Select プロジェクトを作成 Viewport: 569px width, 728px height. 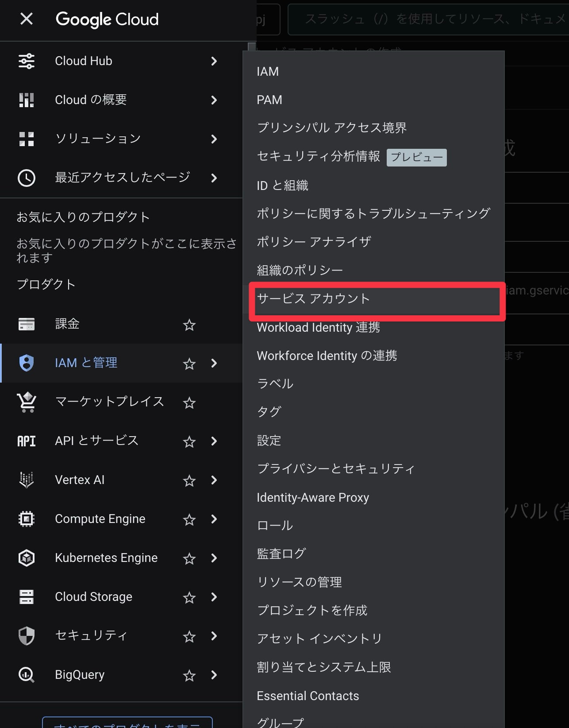(x=373, y=611)
